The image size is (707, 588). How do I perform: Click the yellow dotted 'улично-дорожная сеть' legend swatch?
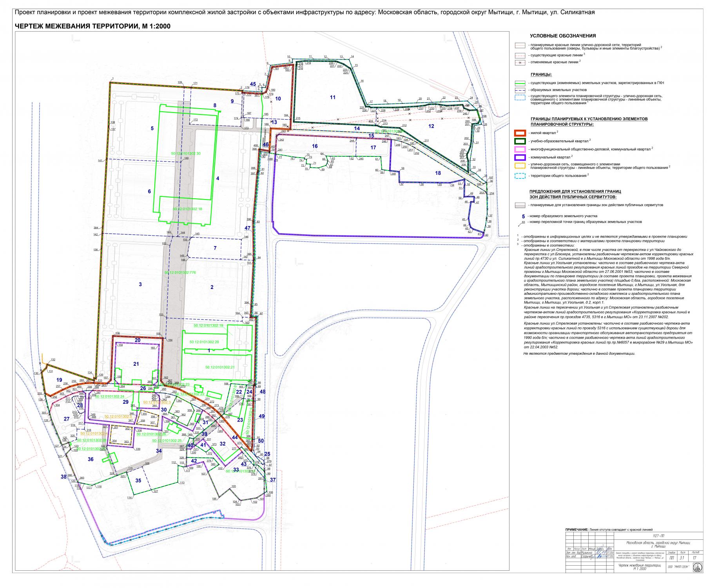(520, 165)
